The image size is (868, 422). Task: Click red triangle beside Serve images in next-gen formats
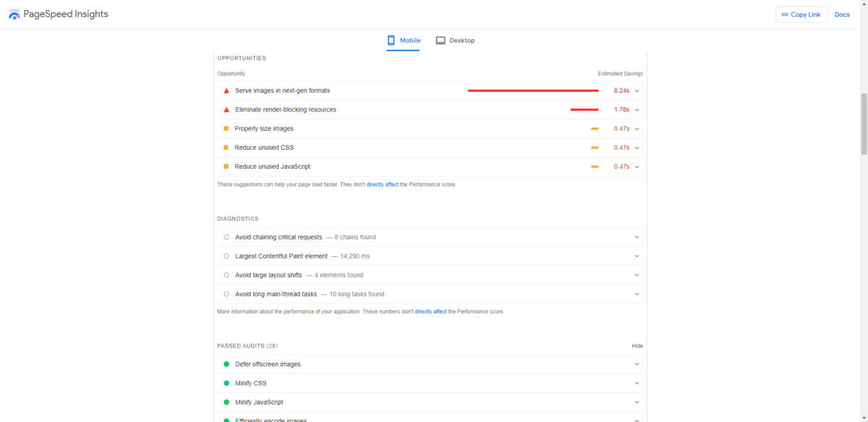[x=226, y=90]
